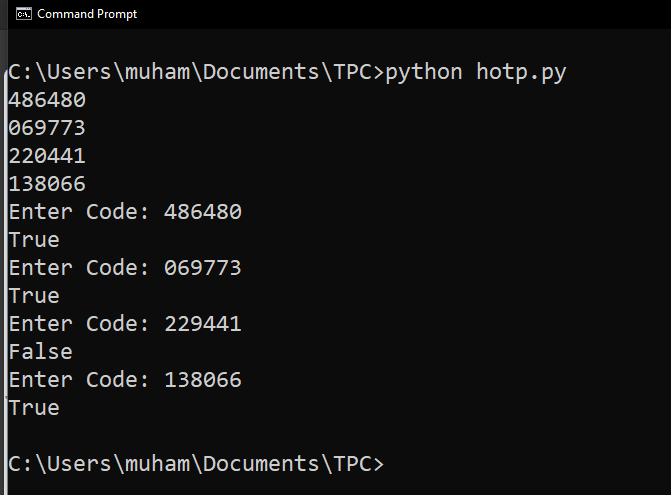Image resolution: width=671 pixels, height=495 pixels.
Task: Click the last True result line
Action: pyautogui.click(x=33, y=408)
